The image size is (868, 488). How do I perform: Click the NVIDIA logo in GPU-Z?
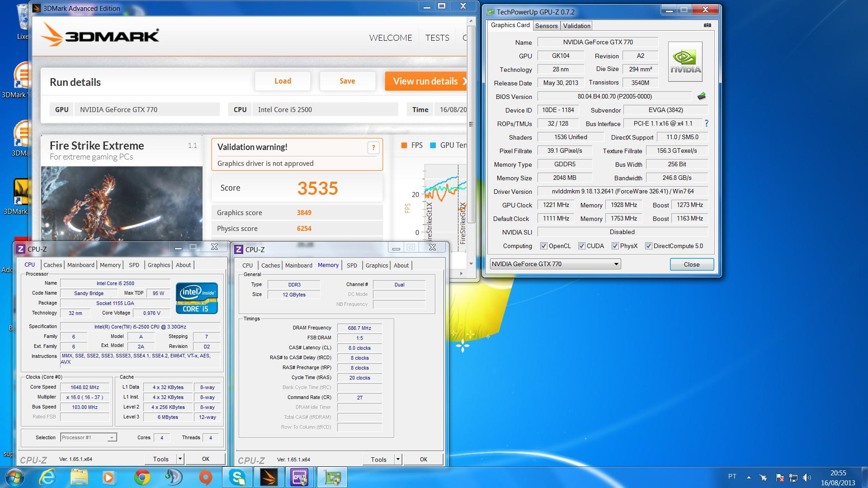[x=685, y=62]
